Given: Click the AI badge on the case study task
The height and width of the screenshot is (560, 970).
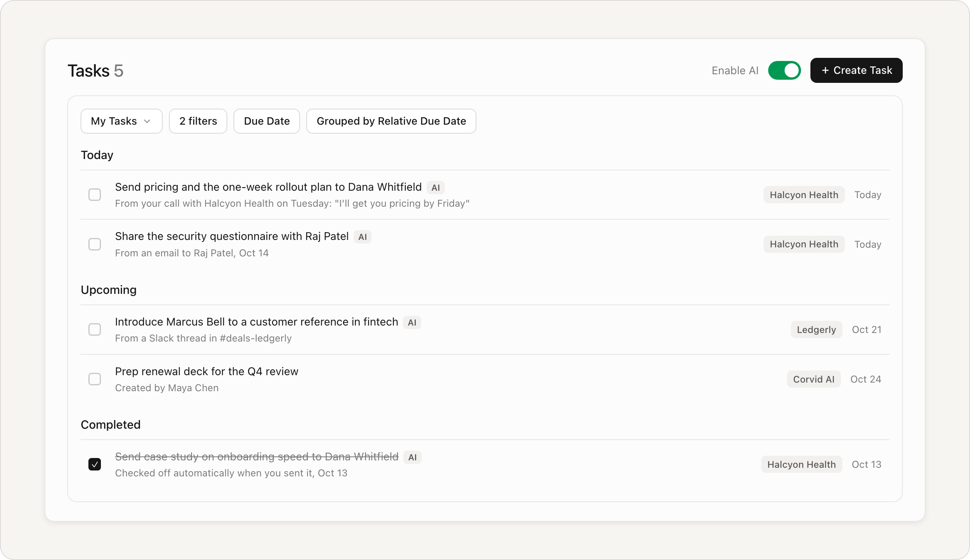Looking at the screenshot, I should 412,457.
